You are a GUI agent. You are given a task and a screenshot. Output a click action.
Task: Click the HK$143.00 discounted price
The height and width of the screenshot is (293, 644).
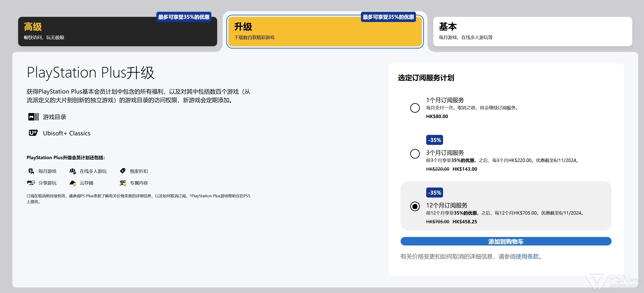465,169
